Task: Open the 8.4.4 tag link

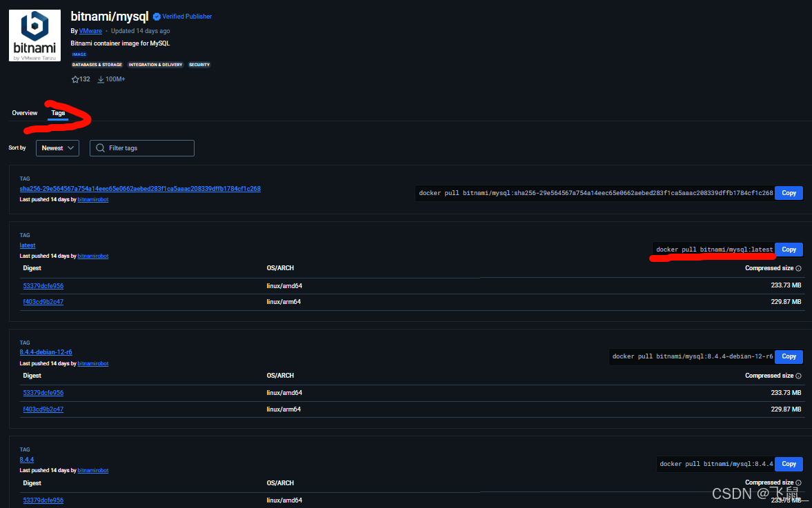Action: [x=26, y=460]
